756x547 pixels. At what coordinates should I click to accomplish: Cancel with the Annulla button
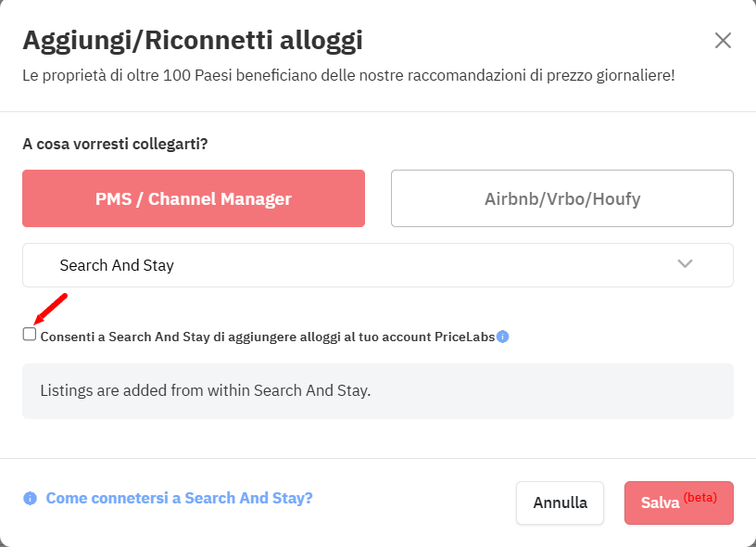click(560, 502)
